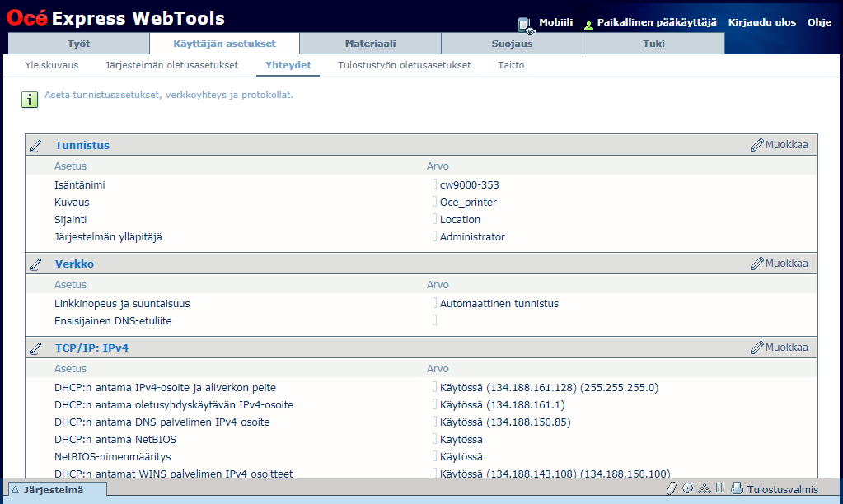This screenshot has width=843, height=504.
Task: Click the printer icon beside Tulostusvalmis
Action: (x=737, y=488)
